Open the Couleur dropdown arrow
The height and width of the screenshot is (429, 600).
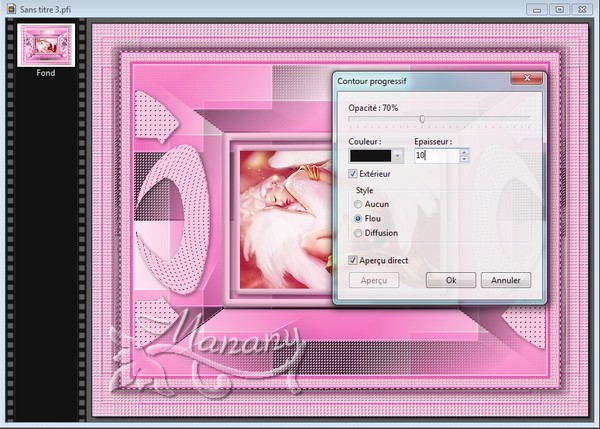[x=398, y=156]
